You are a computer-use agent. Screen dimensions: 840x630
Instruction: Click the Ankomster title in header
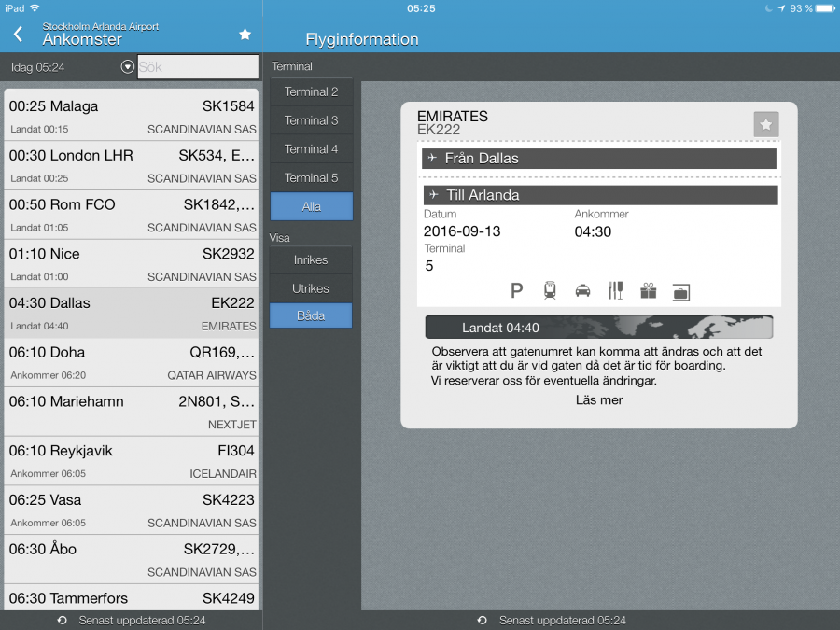pos(82,39)
